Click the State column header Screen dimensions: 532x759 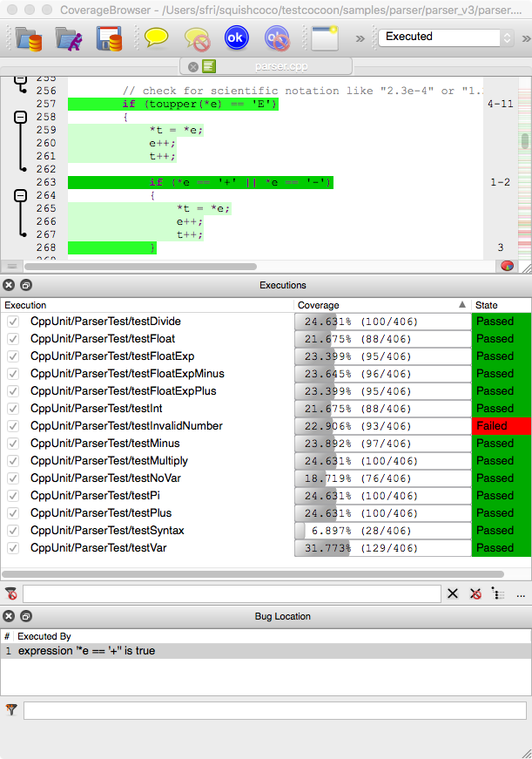pyautogui.click(x=500, y=305)
